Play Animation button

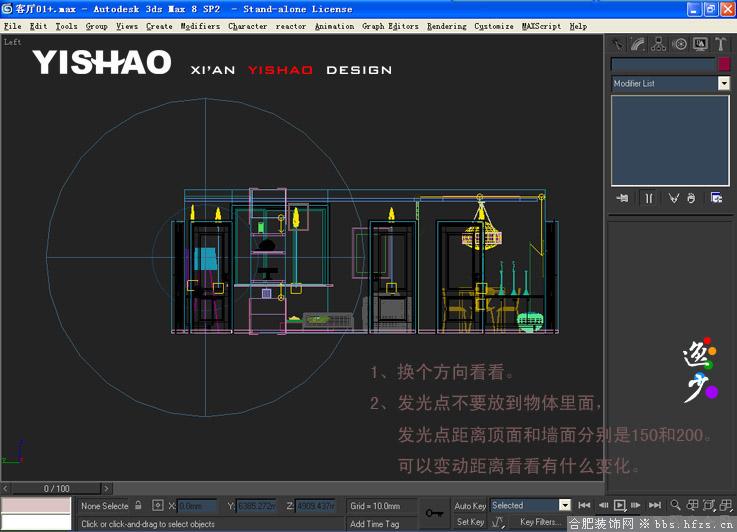pyautogui.click(x=620, y=505)
